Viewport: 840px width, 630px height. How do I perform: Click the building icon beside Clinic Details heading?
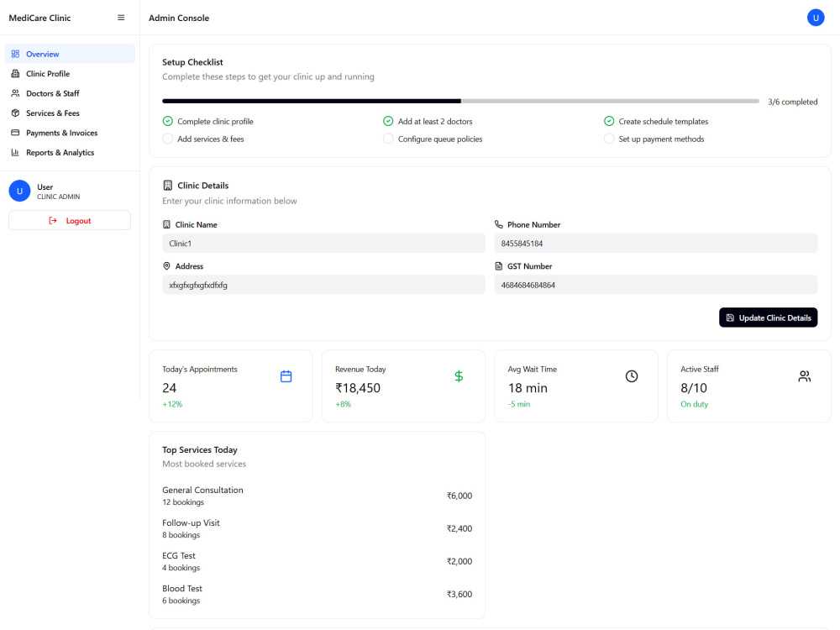tap(168, 186)
